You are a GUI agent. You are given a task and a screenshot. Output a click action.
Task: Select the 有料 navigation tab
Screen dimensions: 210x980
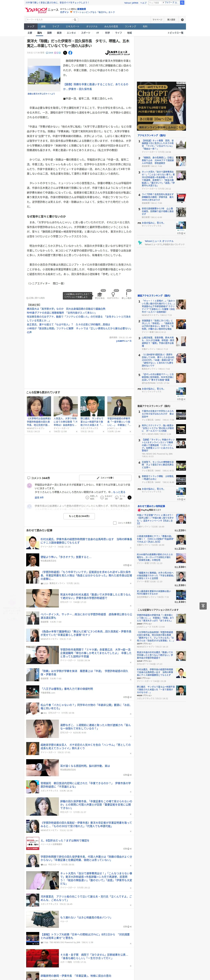145,27
